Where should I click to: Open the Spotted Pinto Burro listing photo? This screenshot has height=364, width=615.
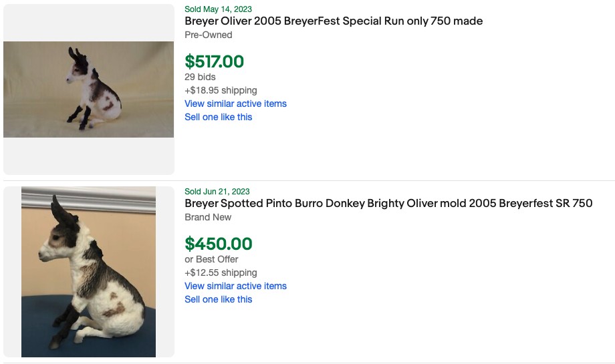pos(88,272)
